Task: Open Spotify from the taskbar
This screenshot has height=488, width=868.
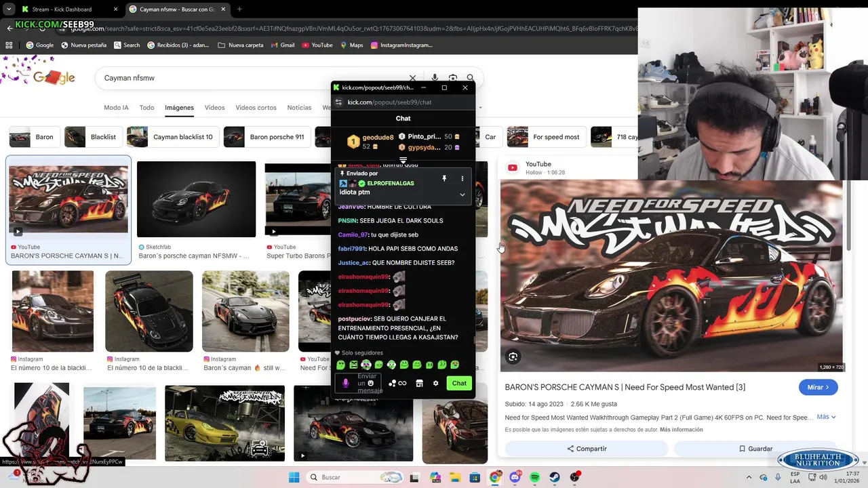Action: pyautogui.click(x=535, y=477)
